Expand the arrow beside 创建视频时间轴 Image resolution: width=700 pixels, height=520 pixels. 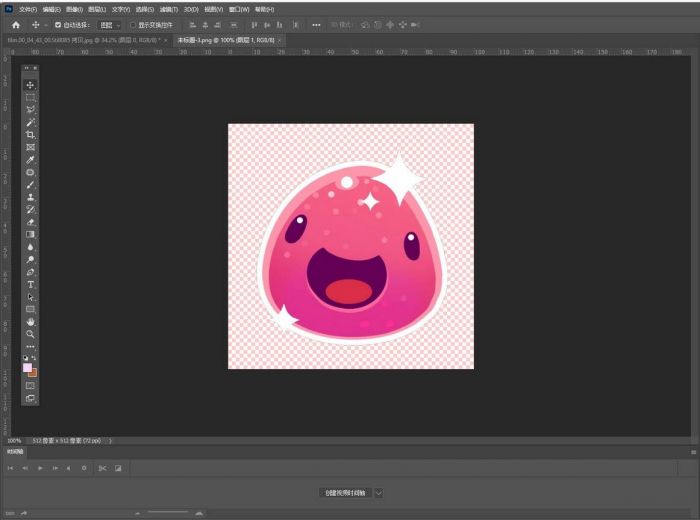coord(379,492)
